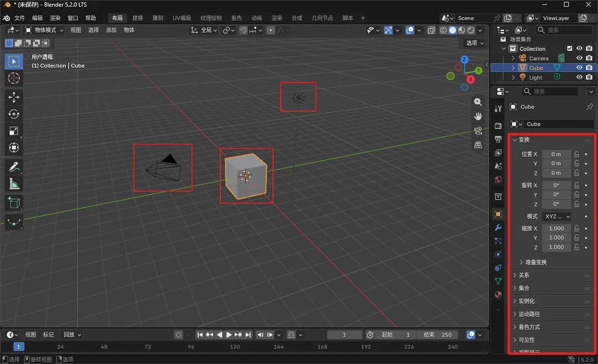Open the Output properties tab
Screen dimensions: 598x364
[x=498, y=139]
